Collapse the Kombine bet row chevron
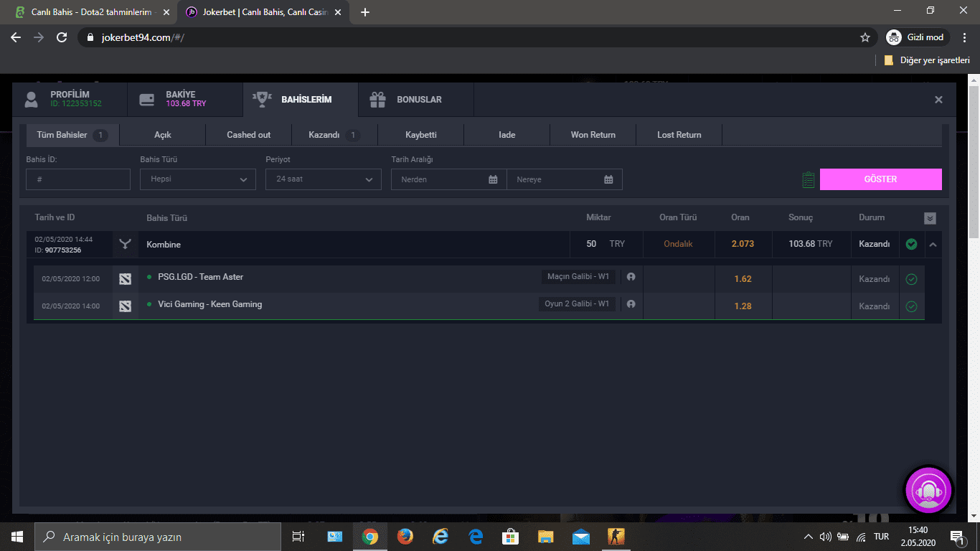 coord(933,245)
